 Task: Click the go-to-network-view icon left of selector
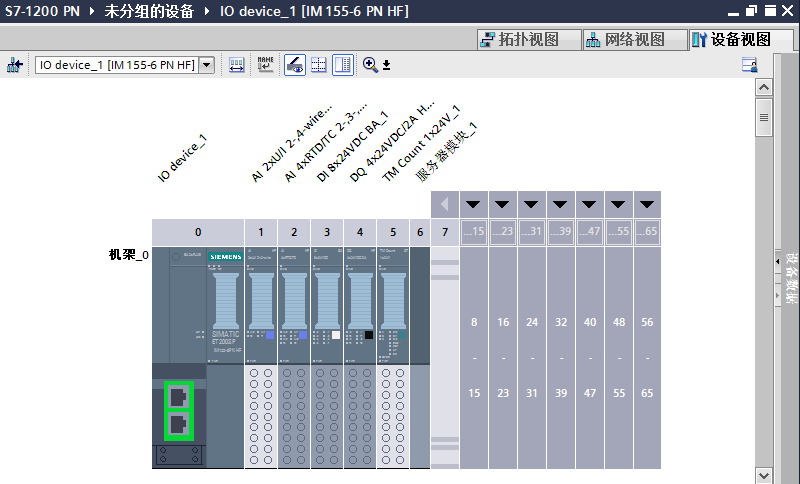15,65
